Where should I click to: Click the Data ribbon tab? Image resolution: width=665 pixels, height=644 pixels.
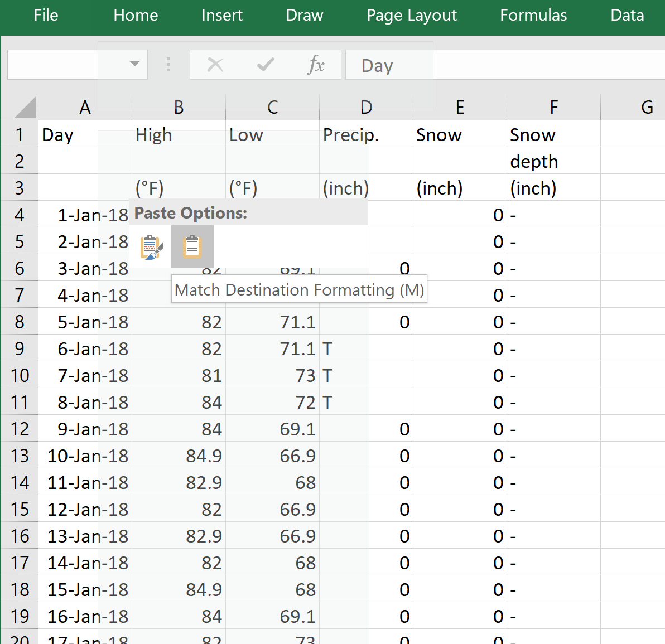click(x=627, y=16)
